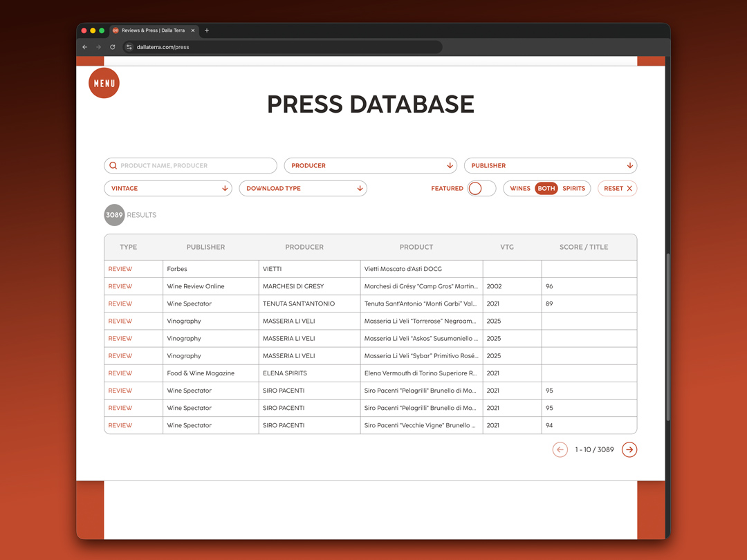Toggle the Featured switch
This screenshot has width=747, height=560.
481,189
